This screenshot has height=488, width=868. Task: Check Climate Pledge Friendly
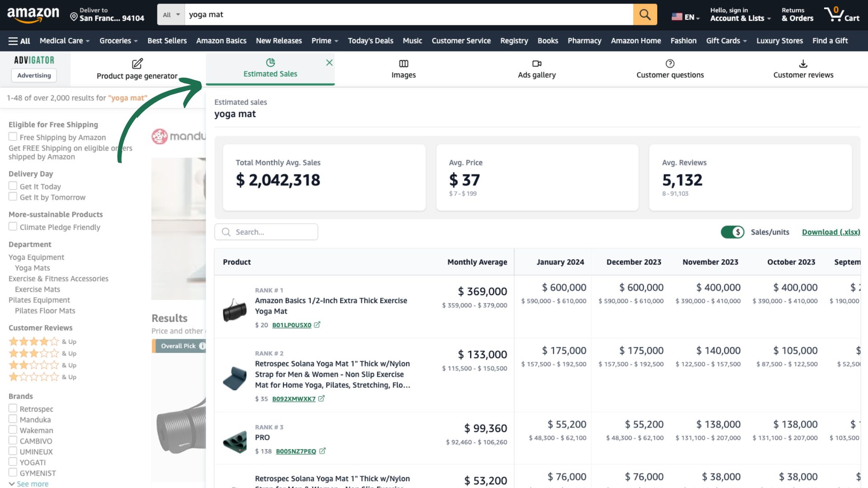coord(13,227)
